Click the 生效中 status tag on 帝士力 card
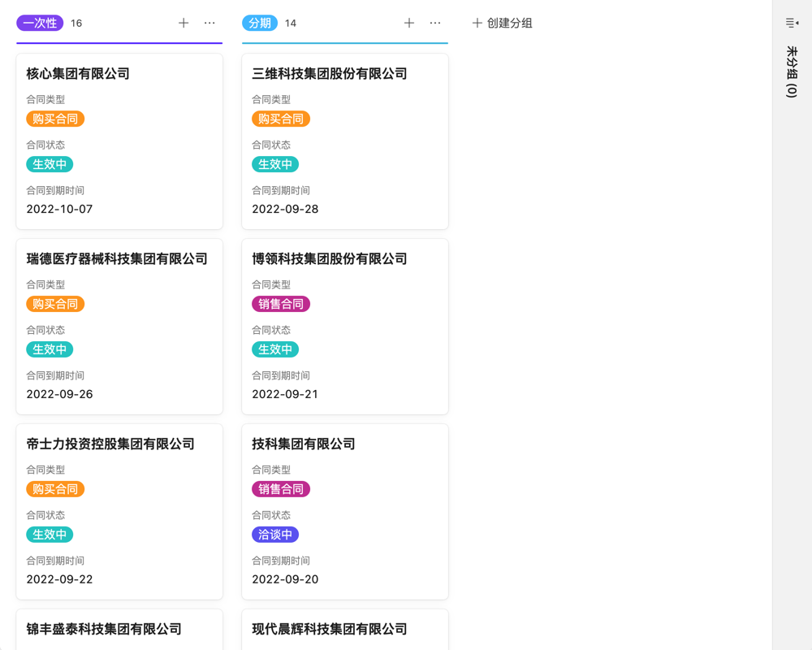The image size is (812, 650). pos(50,534)
